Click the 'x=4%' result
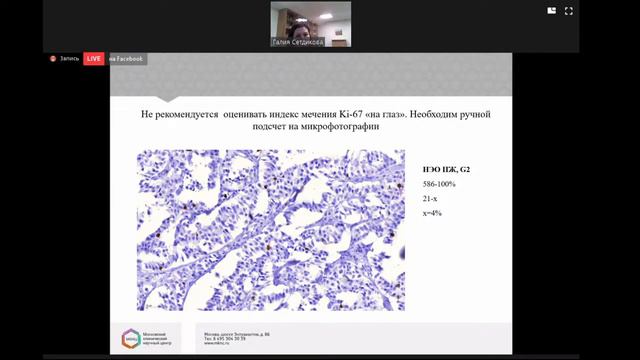Image resolution: width=640 pixels, height=360 pixels. tap(432, 213)
